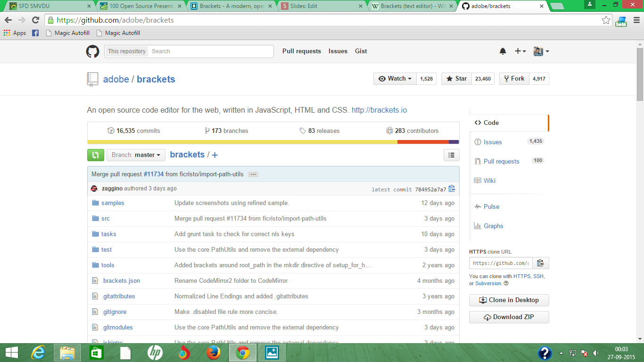
Task: Open the http://brackets.io link
Action: [x=379, y=110]
